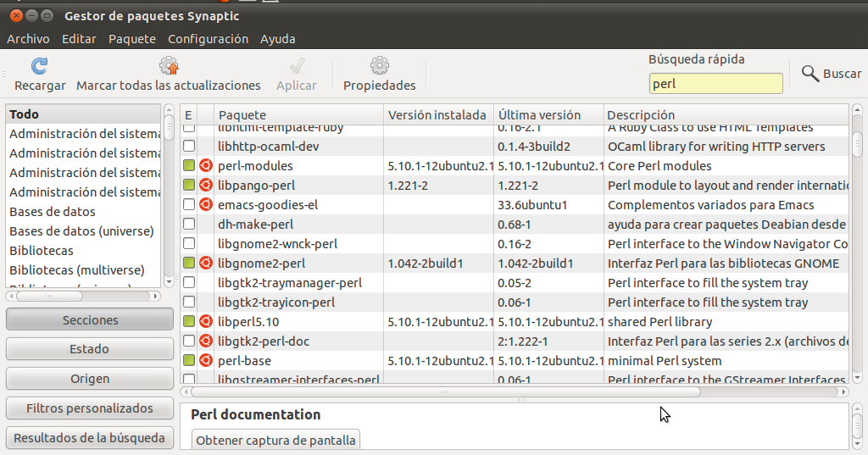The height and width of the screenshot is (455, 868).
Task: Click 'minimal Perl system' description
Action: point(665,361)
